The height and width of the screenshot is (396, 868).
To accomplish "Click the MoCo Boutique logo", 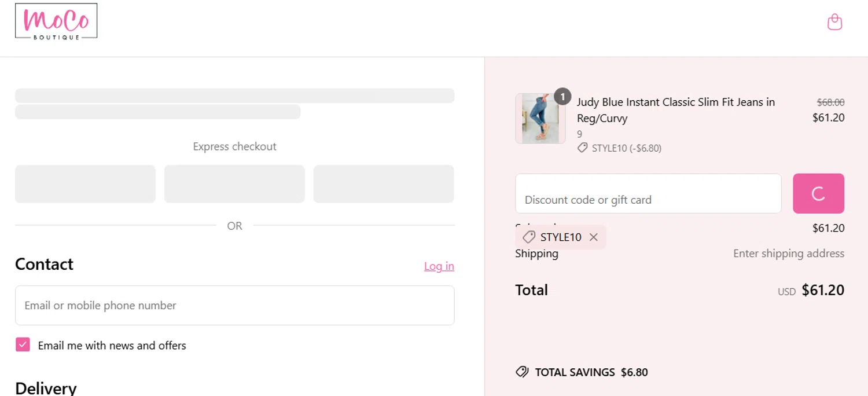I will (56, 22).
